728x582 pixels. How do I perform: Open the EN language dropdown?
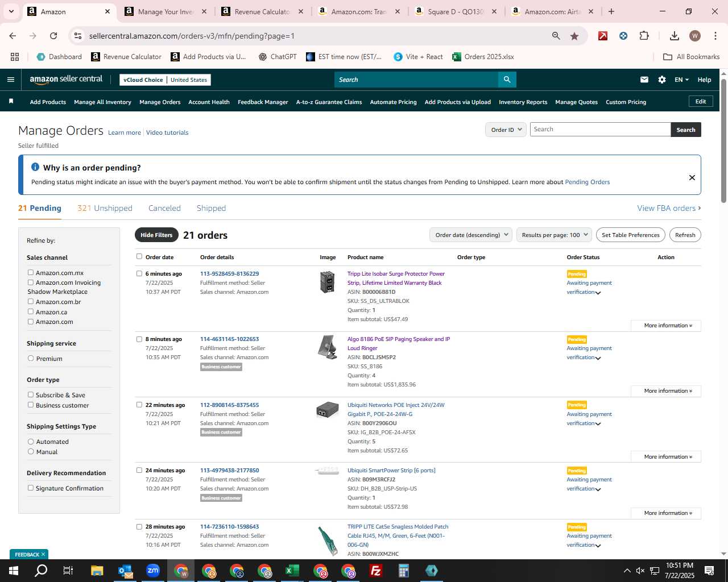pos(681,80)
